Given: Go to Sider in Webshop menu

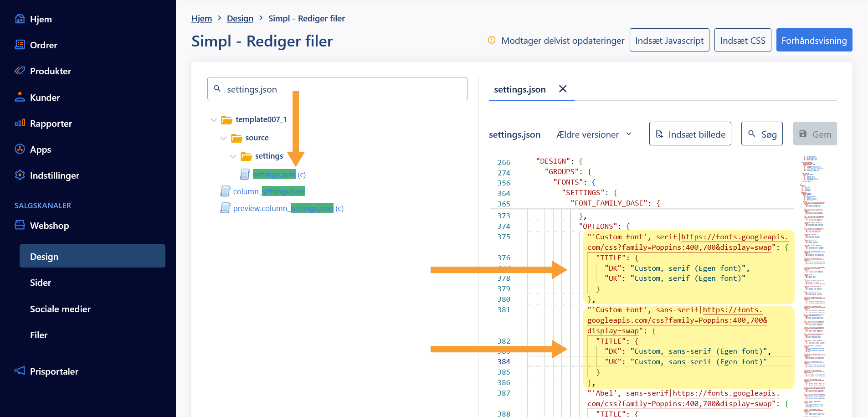Looking at the screenshot, I should tap(41, 283).
